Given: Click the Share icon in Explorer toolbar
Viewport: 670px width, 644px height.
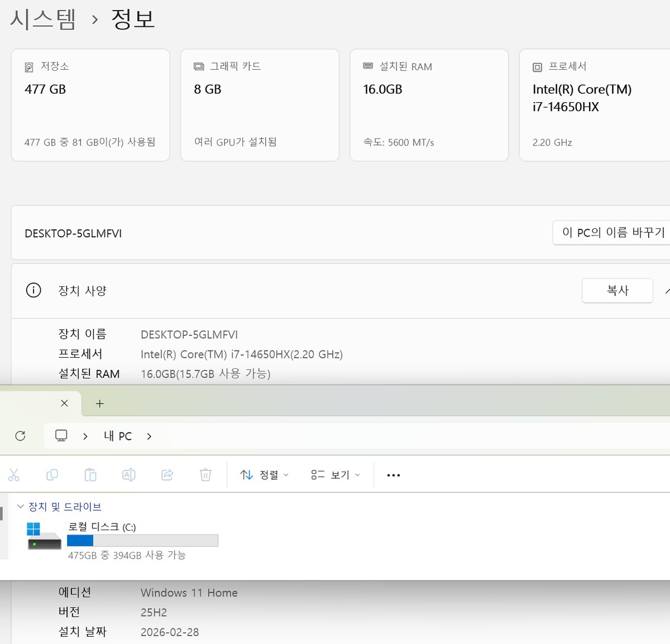Looking at the screenshot, I should 167,474.
